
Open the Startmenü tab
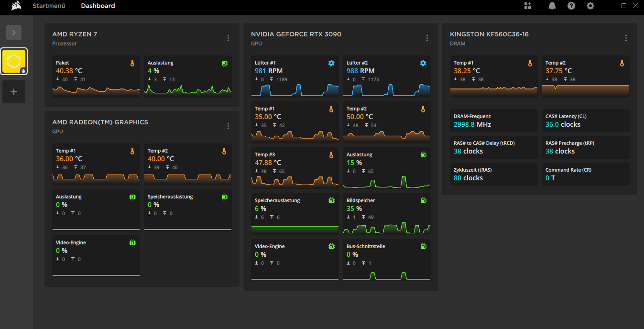(49, 6)
